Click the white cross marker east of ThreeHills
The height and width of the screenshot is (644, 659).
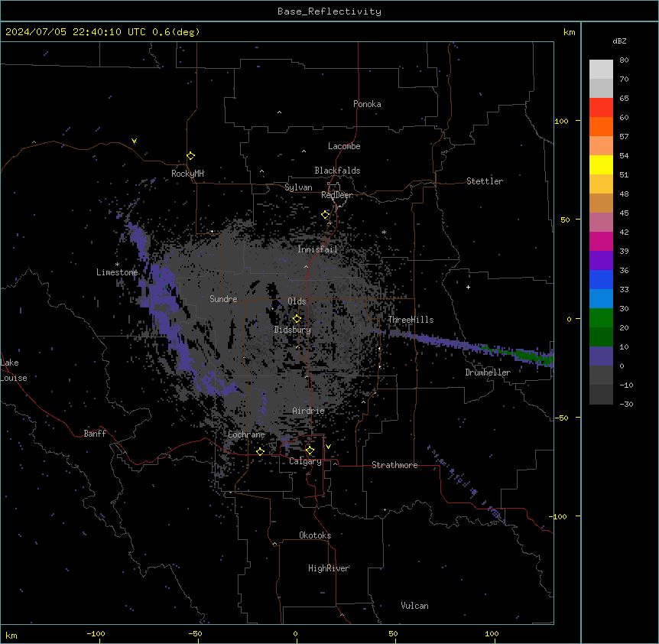click(468, 287)
